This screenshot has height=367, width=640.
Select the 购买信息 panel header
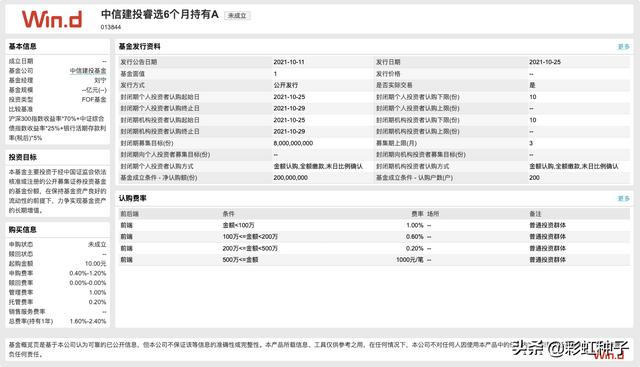click(x=23, y=230)
